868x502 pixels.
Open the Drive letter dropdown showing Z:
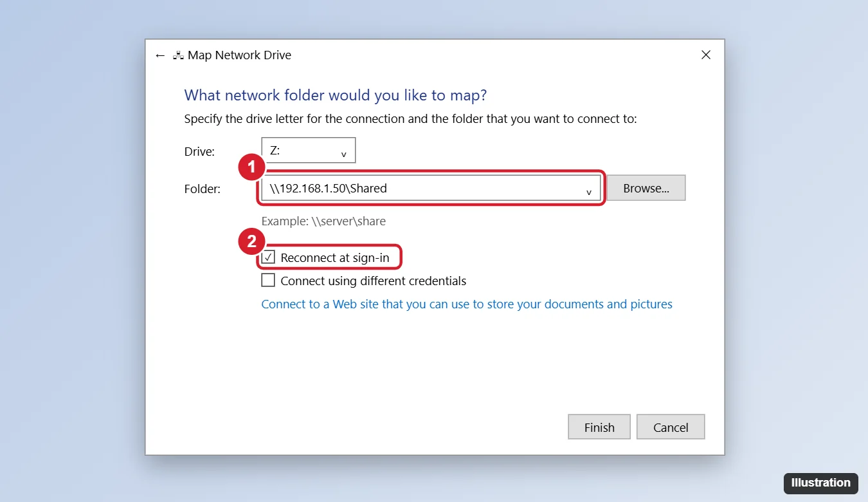click(309, 151)
